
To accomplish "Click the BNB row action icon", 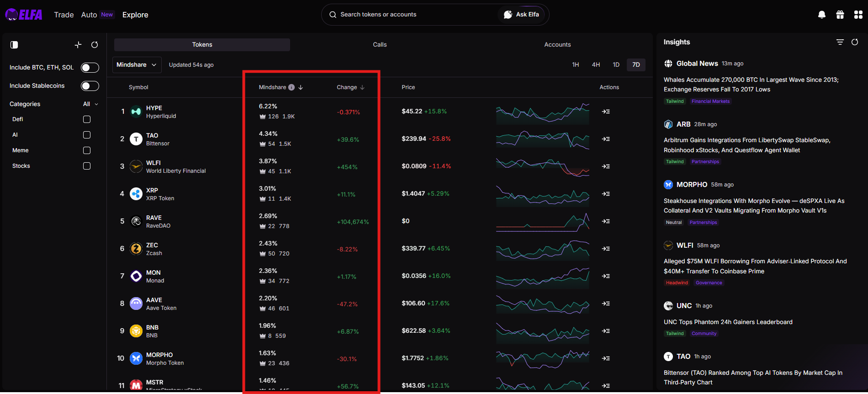I will pyautogui.click(x=606, y=331).
